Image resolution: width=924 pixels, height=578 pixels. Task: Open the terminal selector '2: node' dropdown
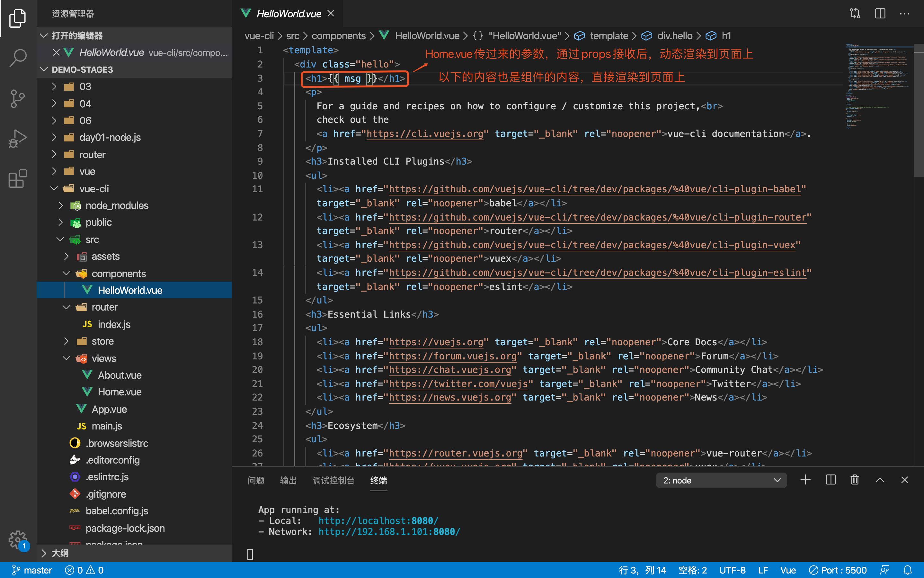tap(721, 481)
